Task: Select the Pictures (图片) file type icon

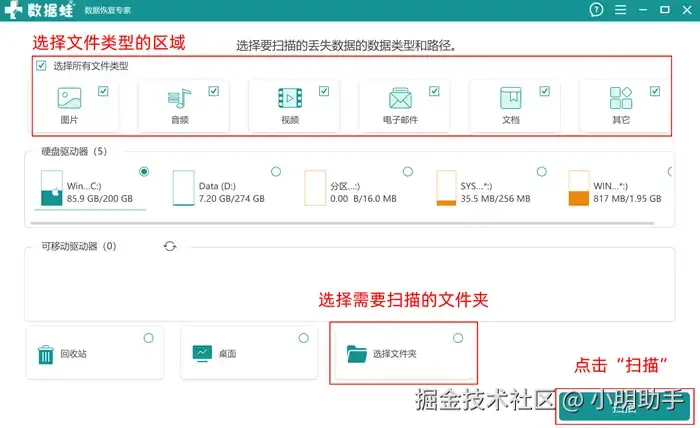Action: pyautogui.click(x=69, y=98)
